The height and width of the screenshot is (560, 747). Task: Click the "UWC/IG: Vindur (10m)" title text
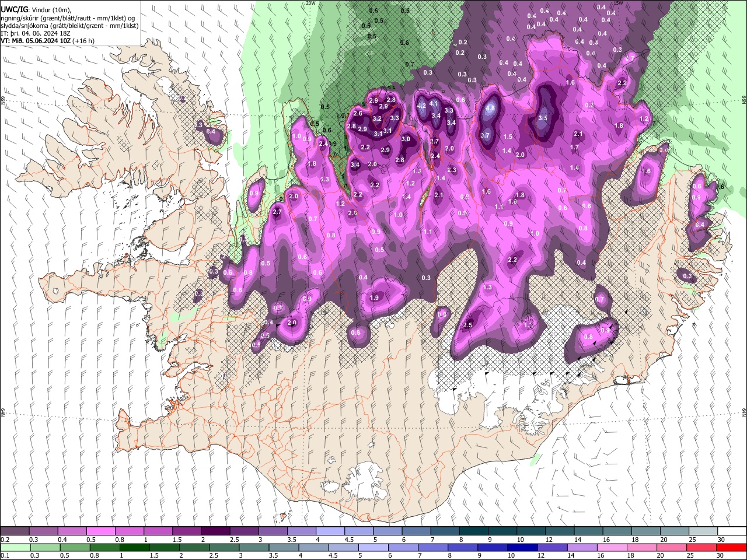pos(36,9)
